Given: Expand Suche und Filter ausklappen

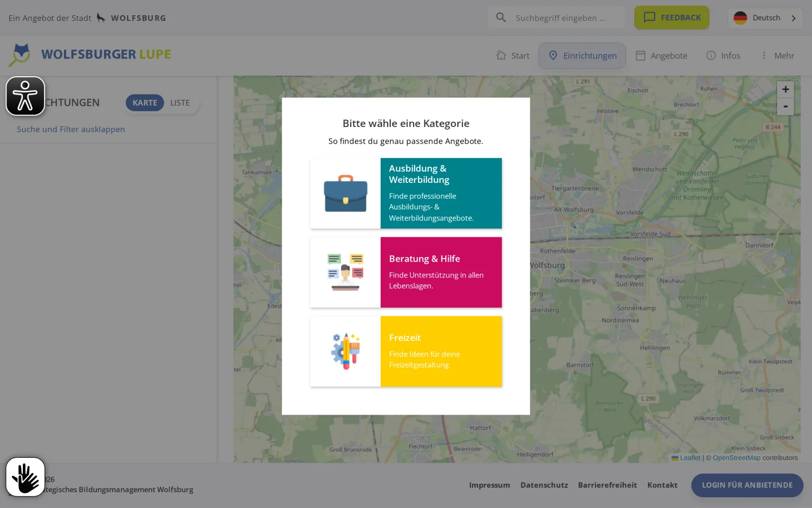Looking at the screenshot, I should [x=71, y=129].
